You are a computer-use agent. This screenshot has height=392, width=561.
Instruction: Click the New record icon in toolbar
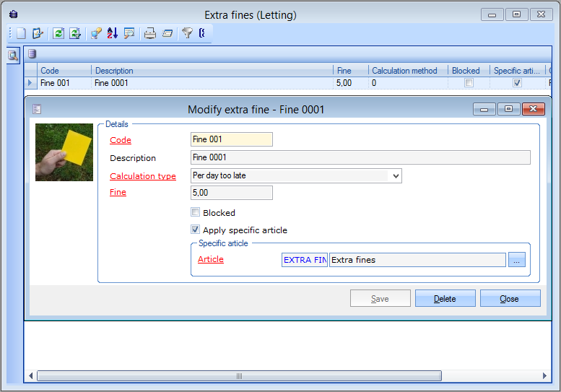point(21,33)
